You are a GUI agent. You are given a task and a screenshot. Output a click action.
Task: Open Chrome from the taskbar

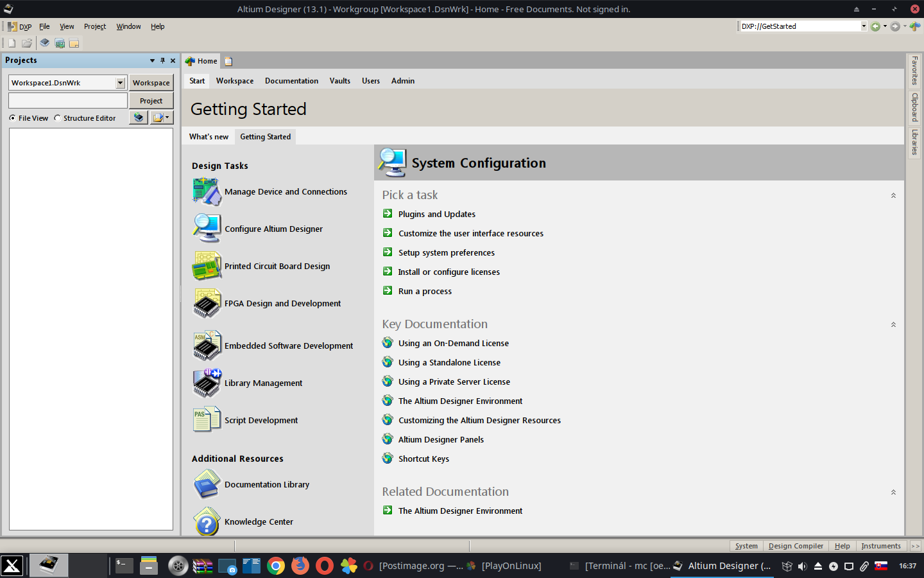tap(276, 566)
